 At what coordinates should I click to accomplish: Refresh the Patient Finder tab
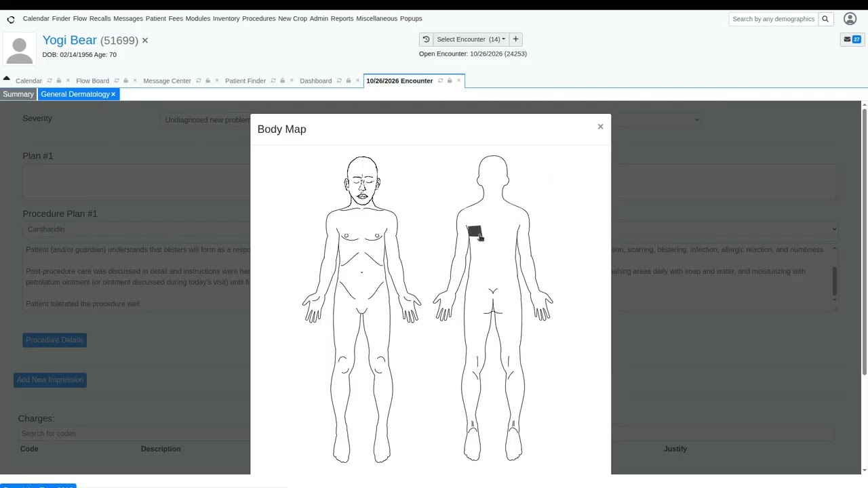pyautogui.click(x=273, y=81)
